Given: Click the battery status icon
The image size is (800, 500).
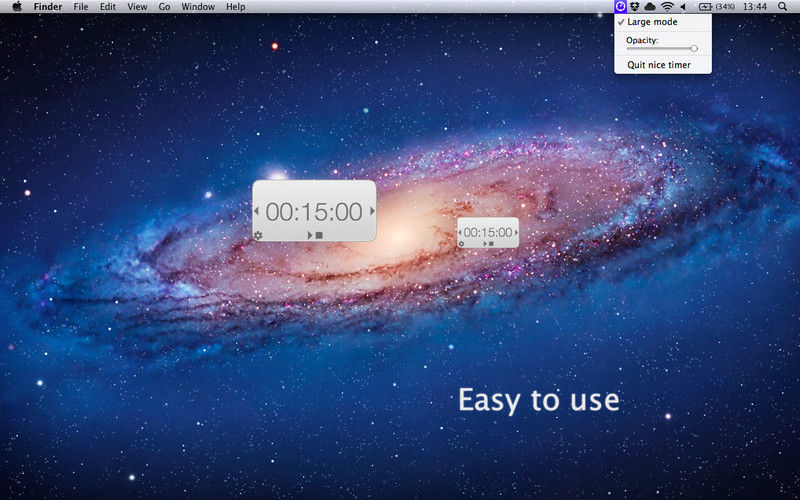Looking at the screenshot, I should 705,7.
